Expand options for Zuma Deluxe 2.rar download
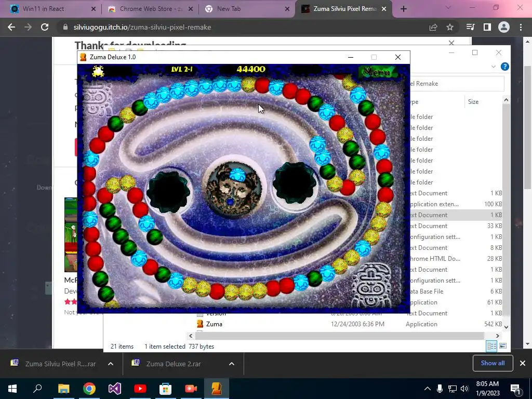The width and height of the screenshot is (532, 399). click(232, 364)
